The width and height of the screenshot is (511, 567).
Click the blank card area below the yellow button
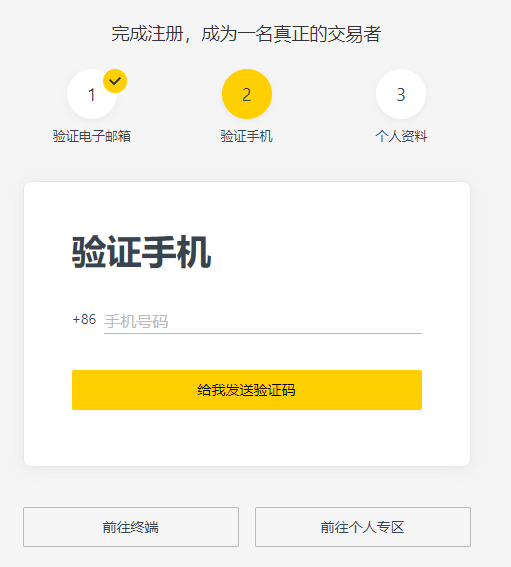(247, 438)
